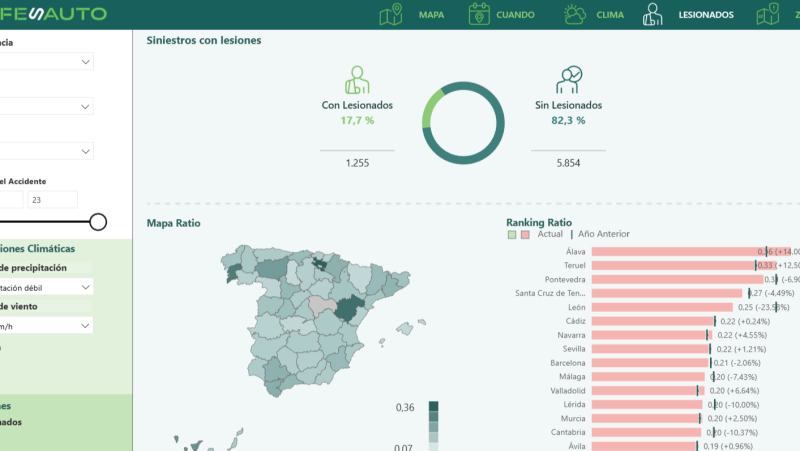800x451 pixels.
Task: Click the Cantabria label in ranking
Action: coord(568,432)
